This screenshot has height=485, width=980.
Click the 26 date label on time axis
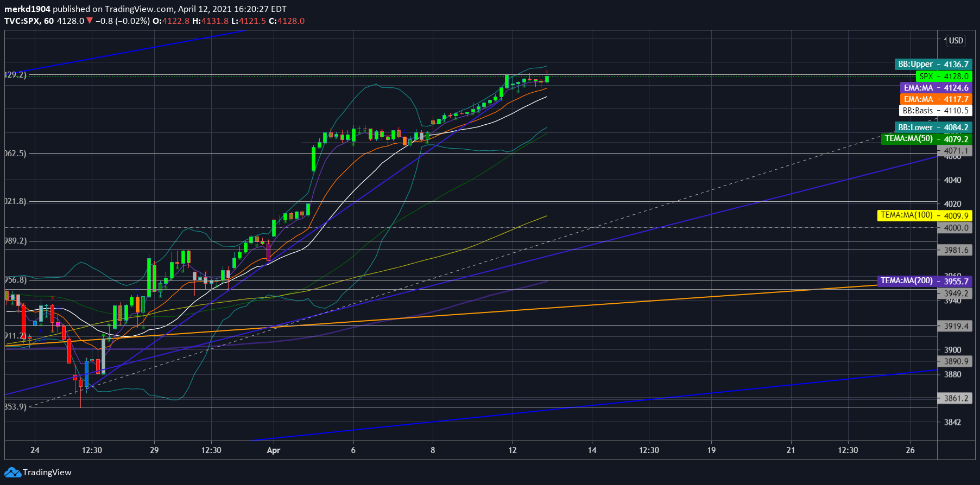911,450
